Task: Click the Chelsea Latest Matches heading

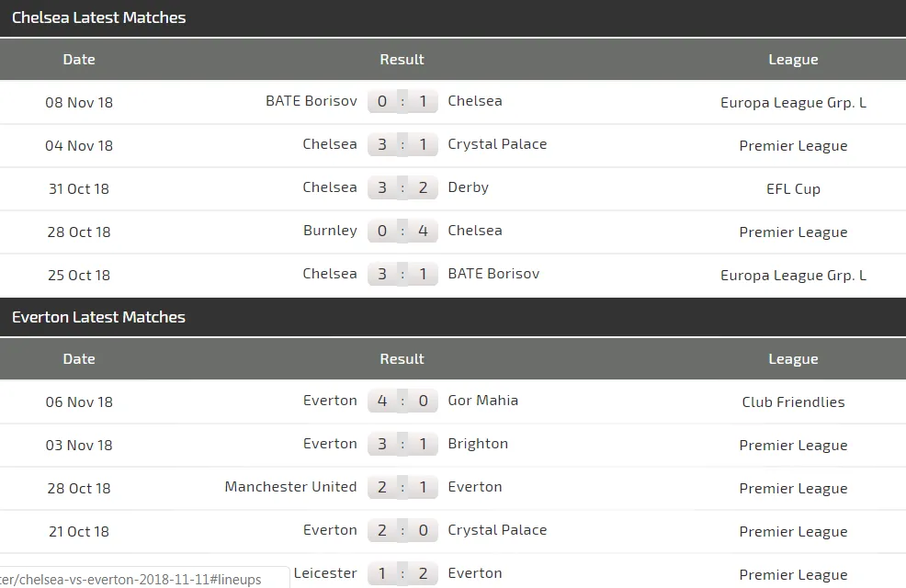Action: [x=98, y=17]
